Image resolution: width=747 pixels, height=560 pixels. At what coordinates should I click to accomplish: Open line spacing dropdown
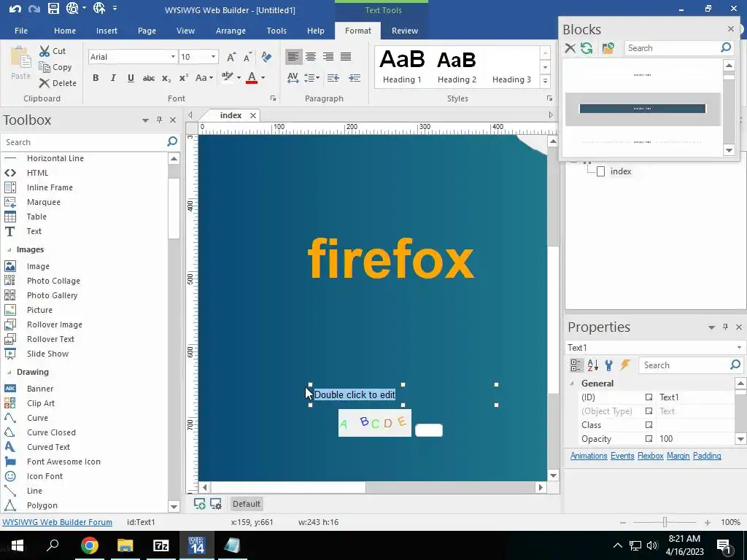tap(312, 78)
